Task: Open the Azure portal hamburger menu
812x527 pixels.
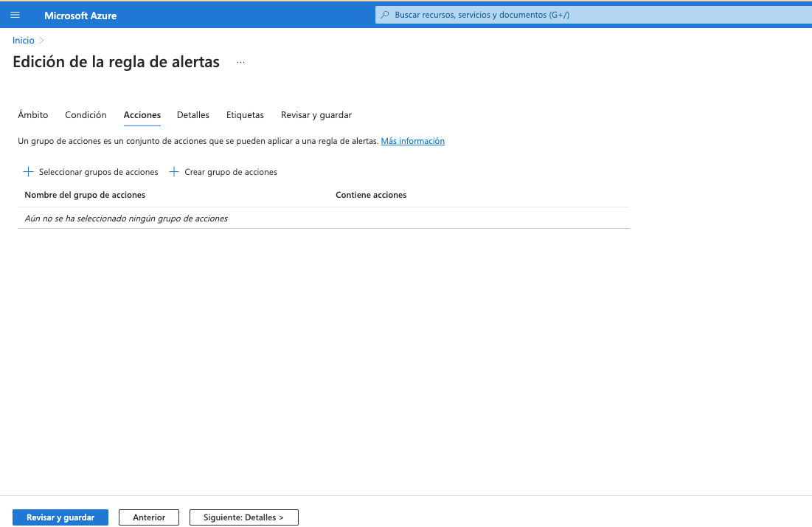Action: [x=15, y=15]
